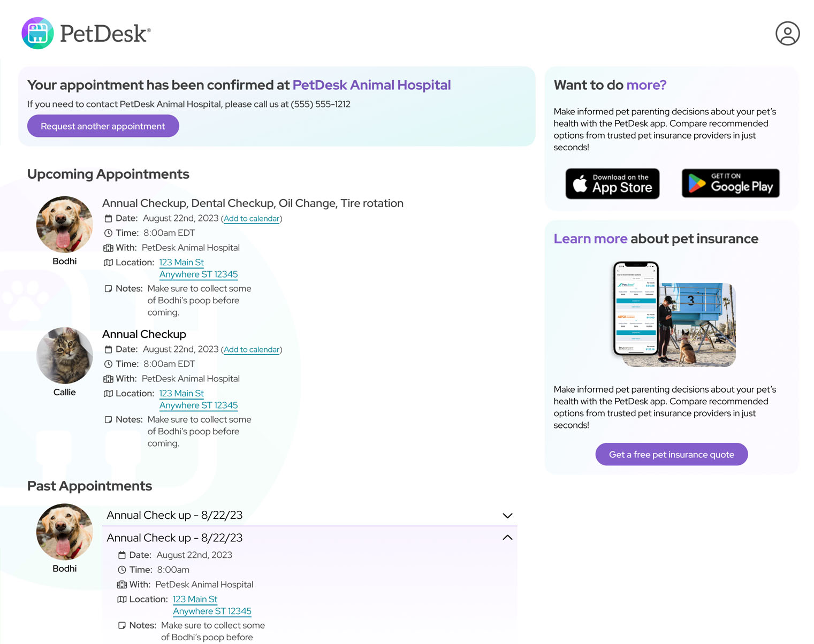Image resolution: width=814 pixels, height=644 pixels.
Task: Click Bodhi's photo in Past Appointments
Action: tap(65, 532)
